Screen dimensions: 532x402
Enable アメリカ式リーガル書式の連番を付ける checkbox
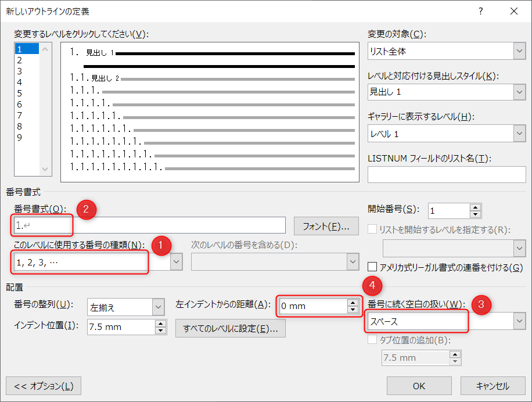point(374,267)
